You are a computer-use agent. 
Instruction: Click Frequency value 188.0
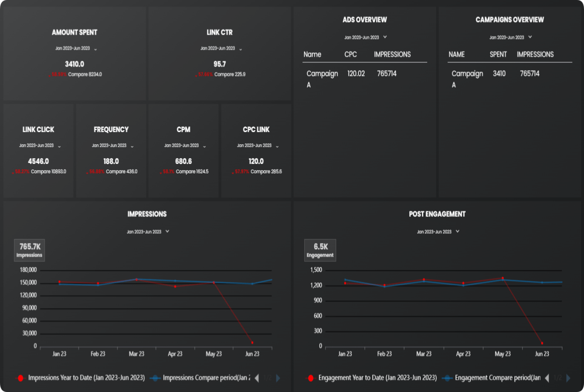pos(111,161)
